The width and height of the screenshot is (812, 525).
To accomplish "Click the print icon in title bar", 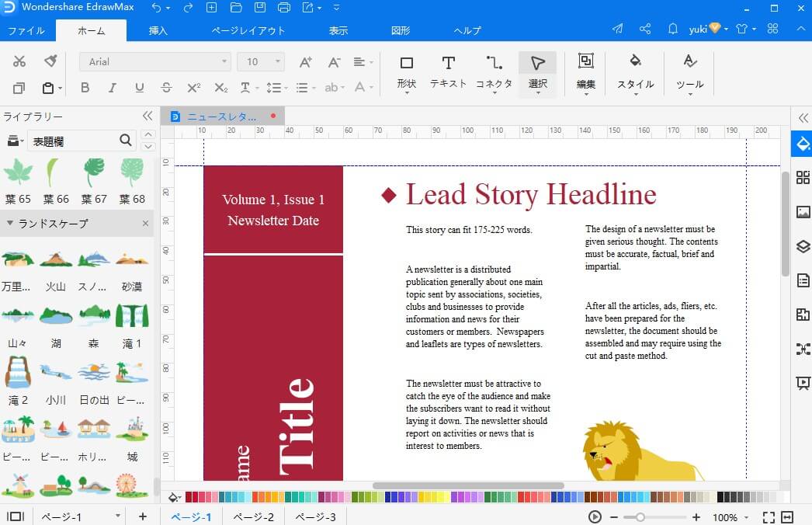I will pos(284,8).
